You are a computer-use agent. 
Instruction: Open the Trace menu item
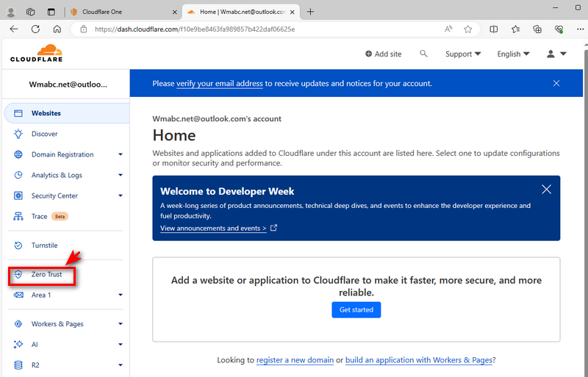(x=40, y=217)
